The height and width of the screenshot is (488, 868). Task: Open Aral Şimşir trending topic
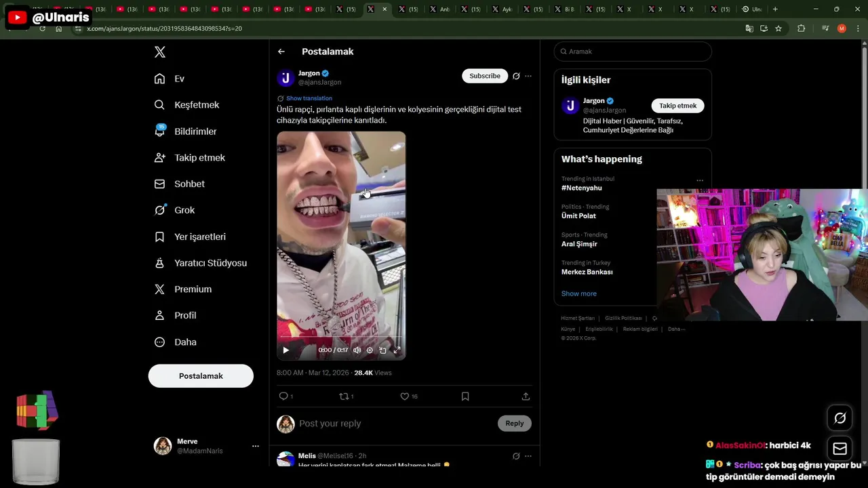coord(579,244)
